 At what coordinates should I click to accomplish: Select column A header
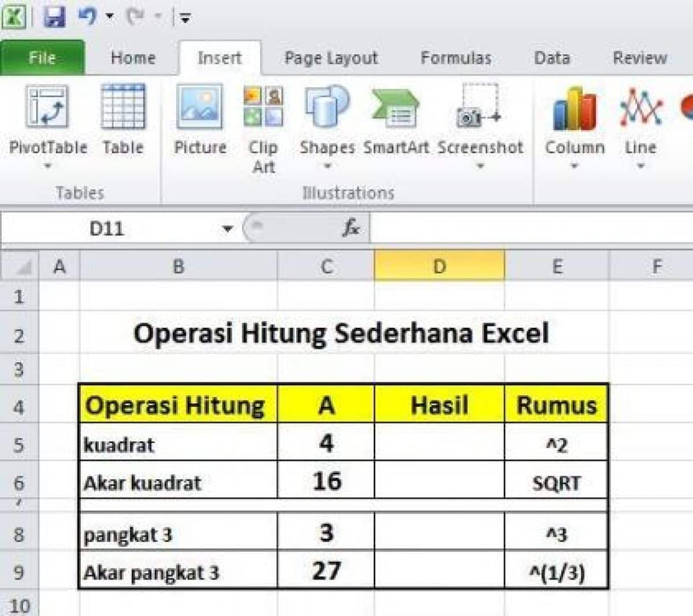point(59,266)
